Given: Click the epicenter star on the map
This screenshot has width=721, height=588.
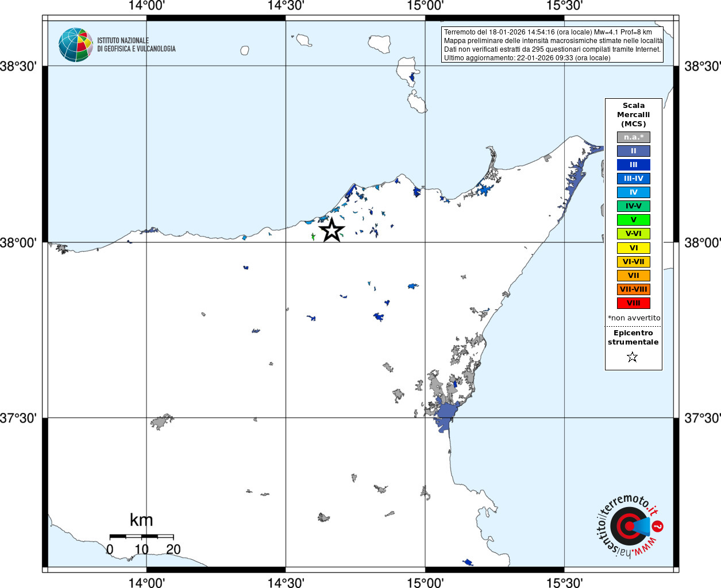Looking at the screenshot, I should (331, 230).
